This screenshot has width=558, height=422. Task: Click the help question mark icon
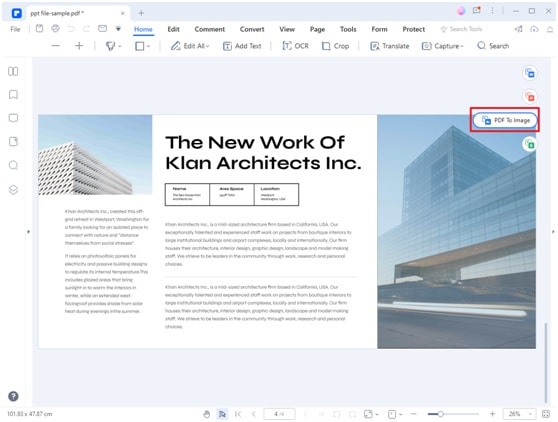13,396
